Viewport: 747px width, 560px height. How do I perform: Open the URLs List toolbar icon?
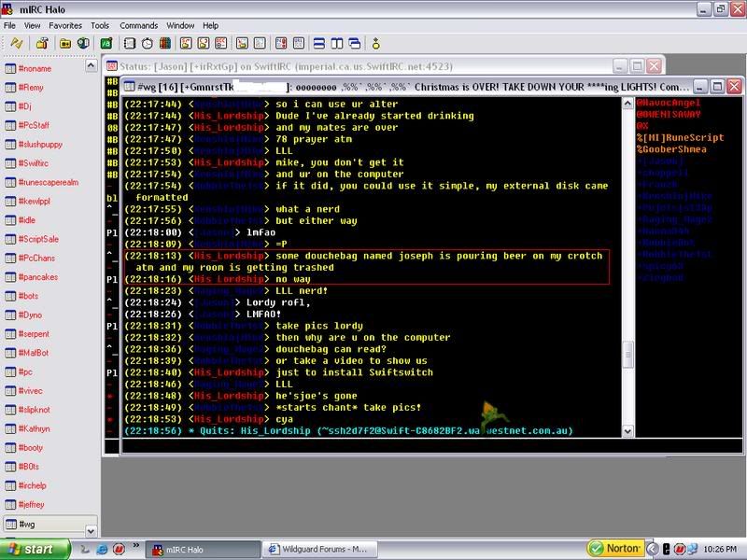tap(299, 43)
